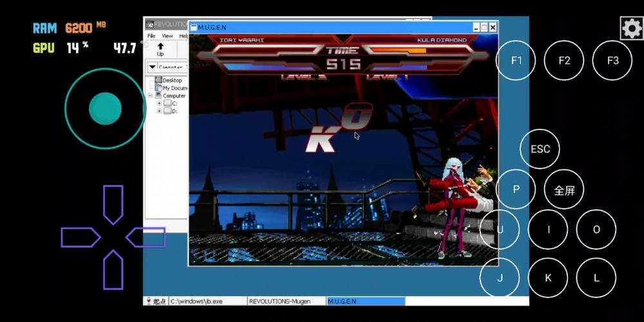
Task: Switch to REVOLUTIONS-Mugen taskbar entry
Action: click(287, 301)
